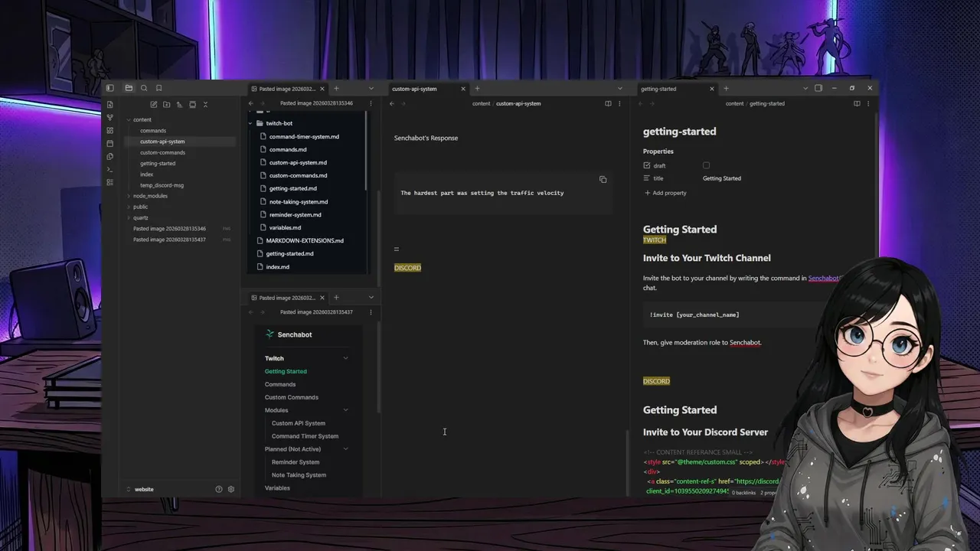Open Settings via the gear icon
Screen dimensions: 980x551
tap(231, 489)
